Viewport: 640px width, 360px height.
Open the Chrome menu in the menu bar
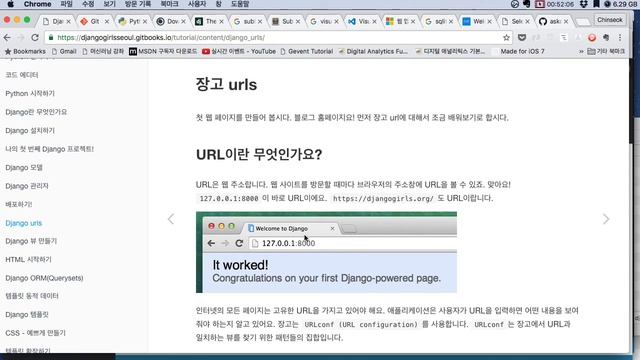point(37,4)
